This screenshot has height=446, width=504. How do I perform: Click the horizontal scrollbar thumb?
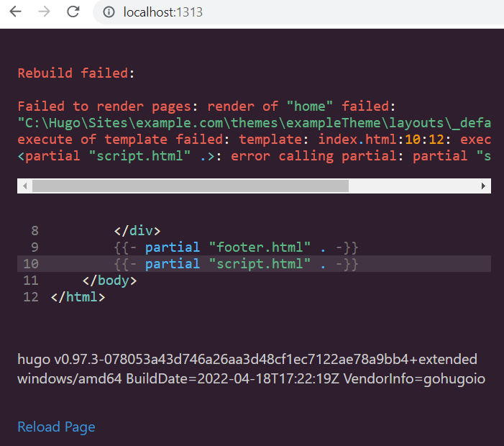[x=191, y=186]
